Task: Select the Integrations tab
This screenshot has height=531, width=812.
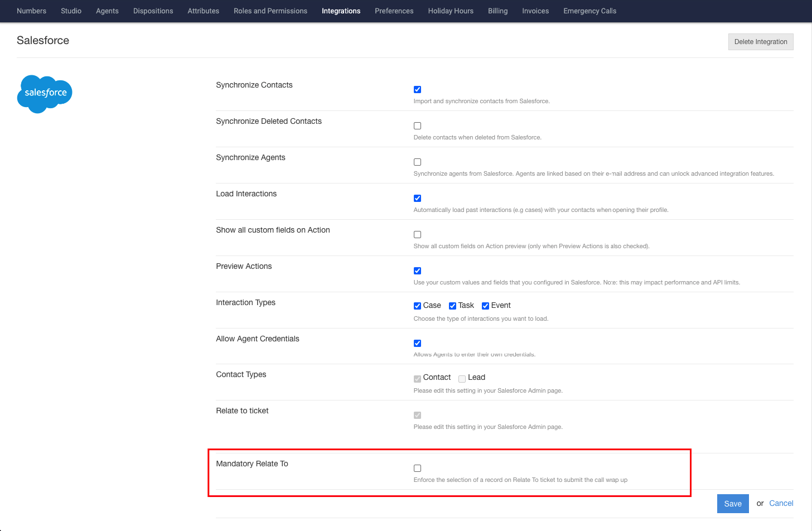Action: point(341,11)
